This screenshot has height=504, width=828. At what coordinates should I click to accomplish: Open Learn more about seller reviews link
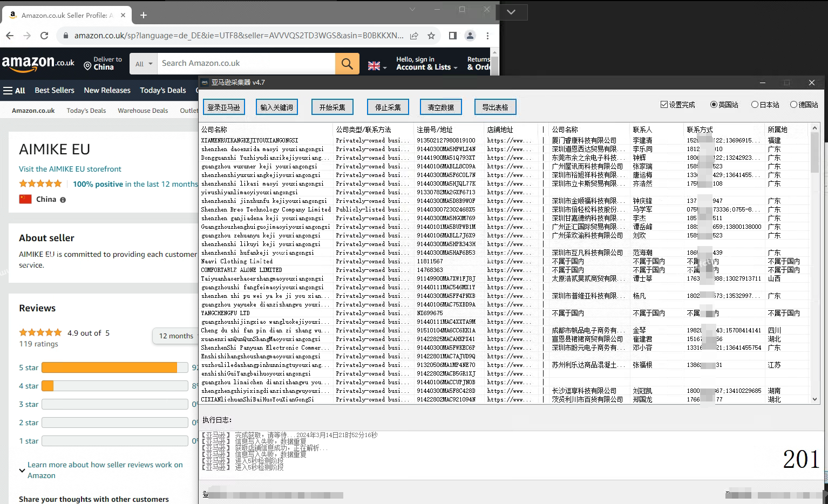(105, 470)
